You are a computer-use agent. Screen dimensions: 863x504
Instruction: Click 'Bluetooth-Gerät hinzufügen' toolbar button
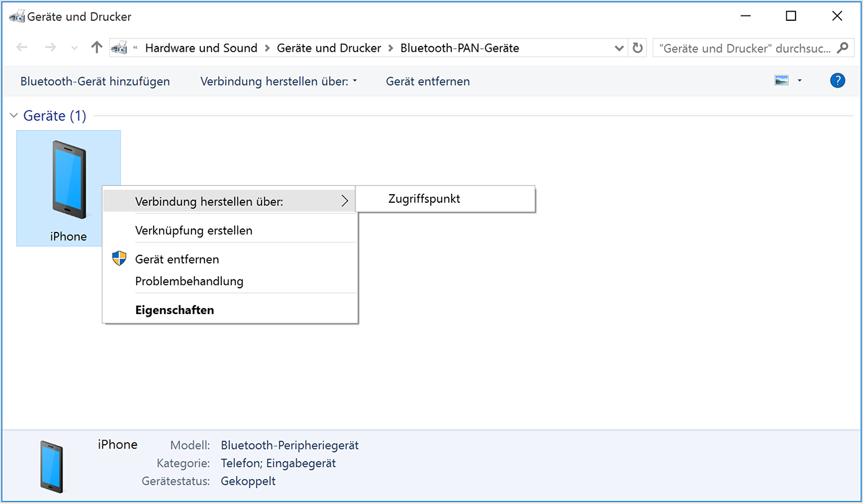(95, 82)
